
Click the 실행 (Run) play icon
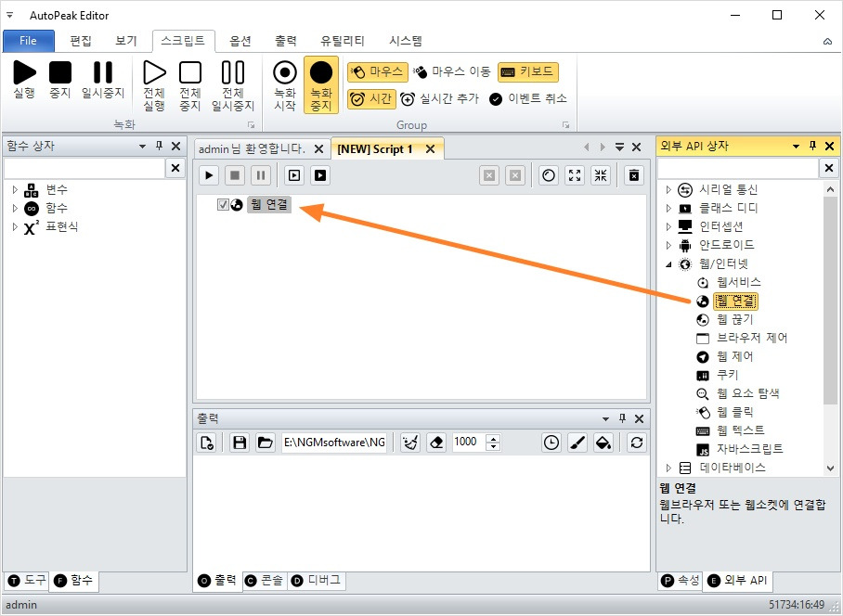point(24,72)
